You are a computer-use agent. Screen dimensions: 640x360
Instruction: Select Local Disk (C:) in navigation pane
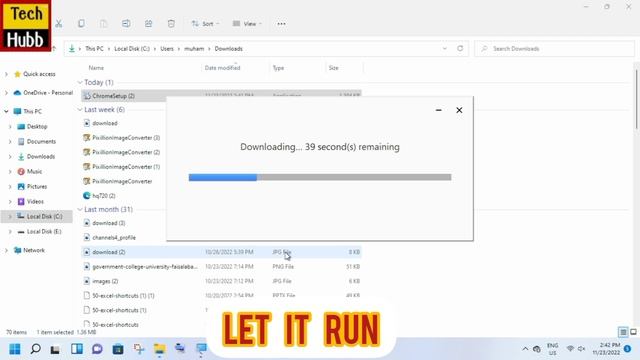[x=44, y=217]
